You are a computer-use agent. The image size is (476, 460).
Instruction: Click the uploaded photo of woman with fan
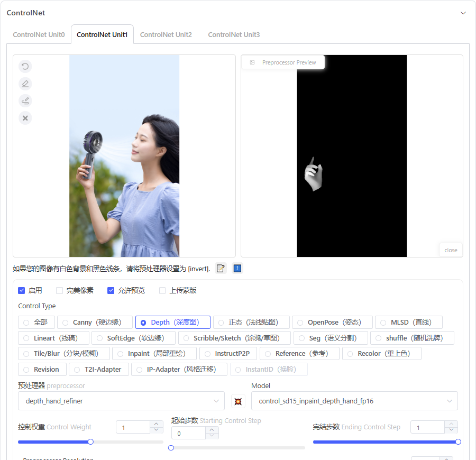point(124,156)
